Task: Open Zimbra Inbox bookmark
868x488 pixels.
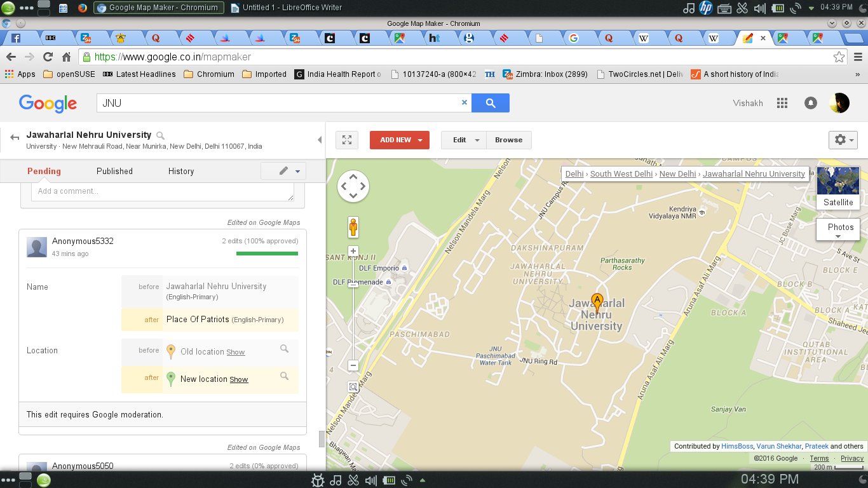Action: tap(546, 74)
